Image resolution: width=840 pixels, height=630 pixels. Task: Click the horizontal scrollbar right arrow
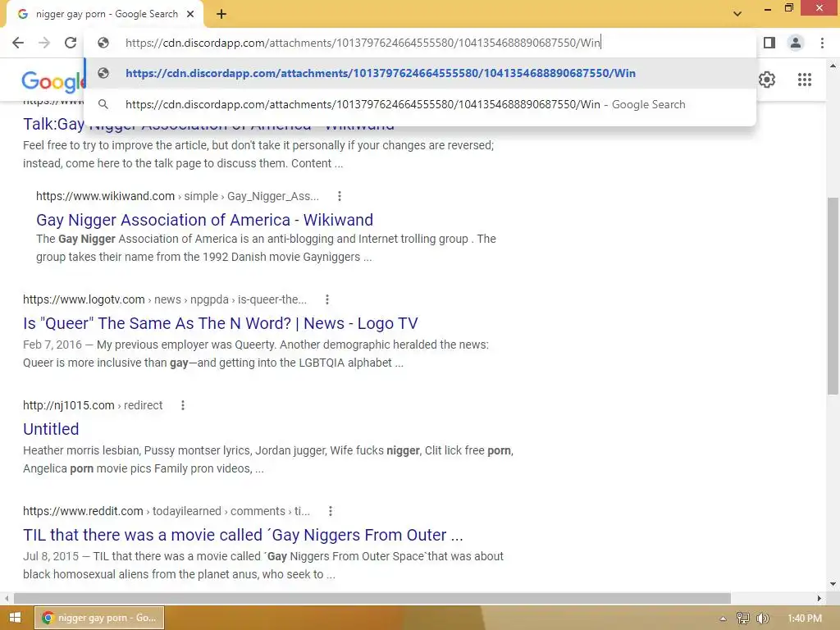click(819, 598)
